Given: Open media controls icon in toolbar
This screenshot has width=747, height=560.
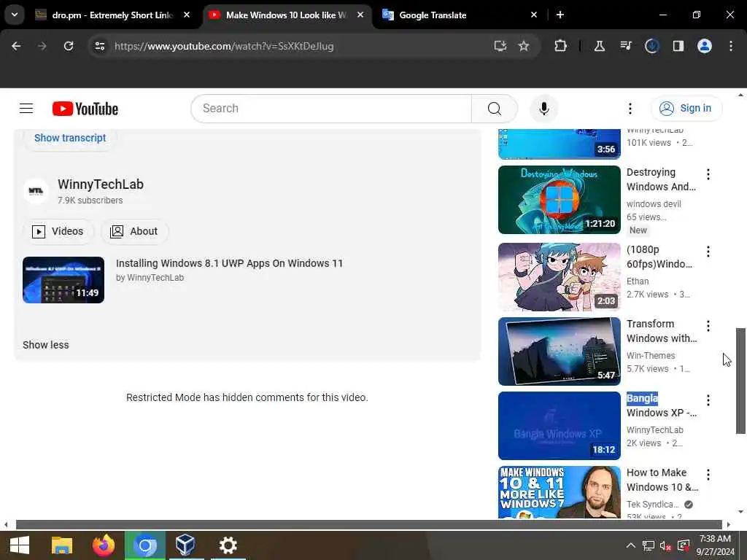Looking at the screenshot, I should click(x=625, y=46).
